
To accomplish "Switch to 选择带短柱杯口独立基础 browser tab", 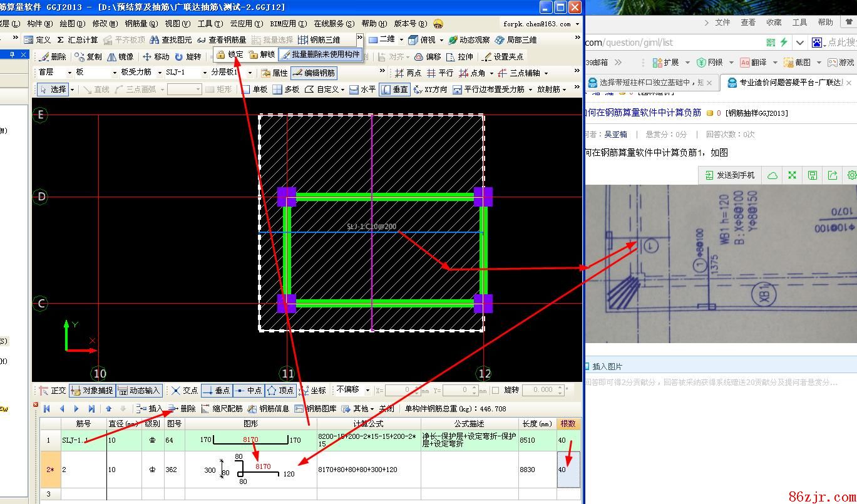I will (x=648, y=82).
